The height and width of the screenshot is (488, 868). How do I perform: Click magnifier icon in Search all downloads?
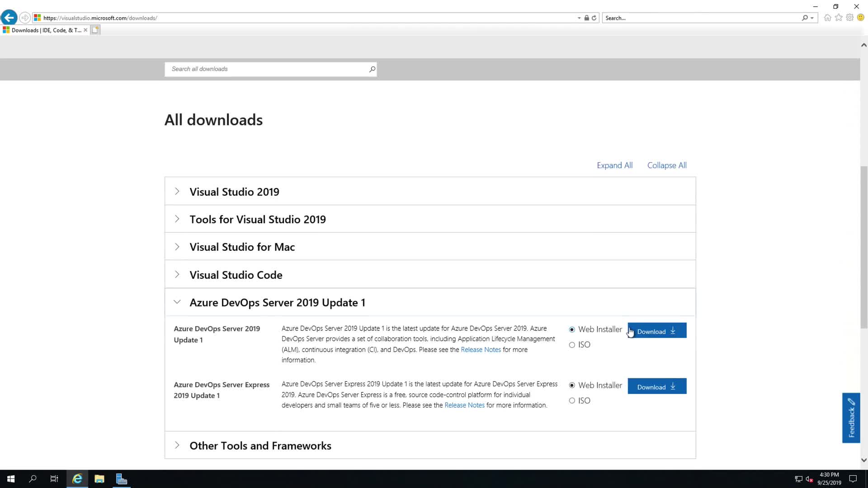372,69
